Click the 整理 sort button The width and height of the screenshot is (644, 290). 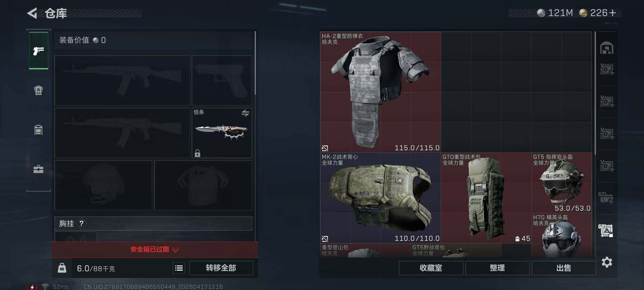(497, 268)
